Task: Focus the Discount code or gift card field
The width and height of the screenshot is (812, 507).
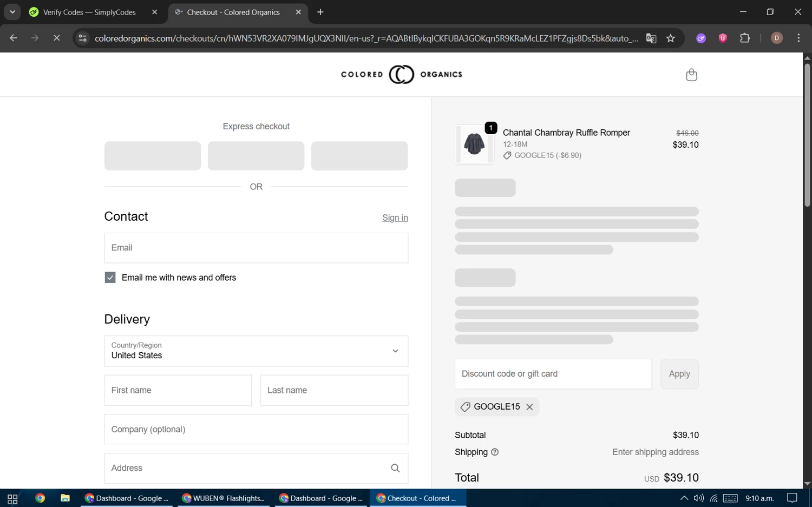Action: coord(553,374)
